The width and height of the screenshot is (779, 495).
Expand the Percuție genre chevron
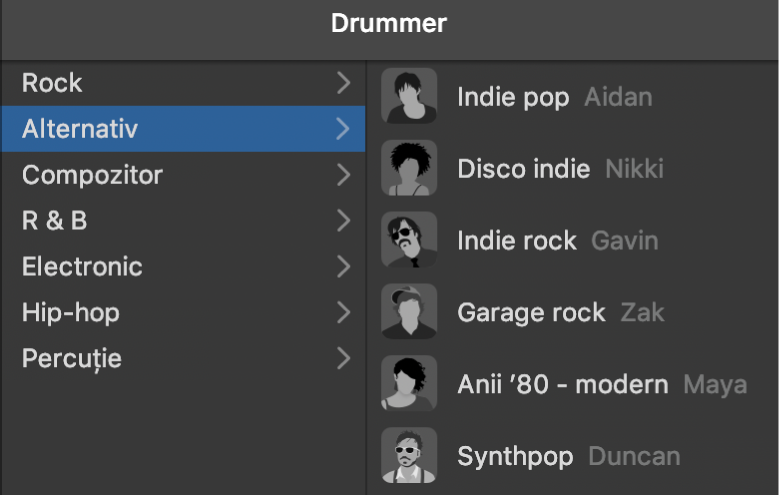tap(343, 358)
